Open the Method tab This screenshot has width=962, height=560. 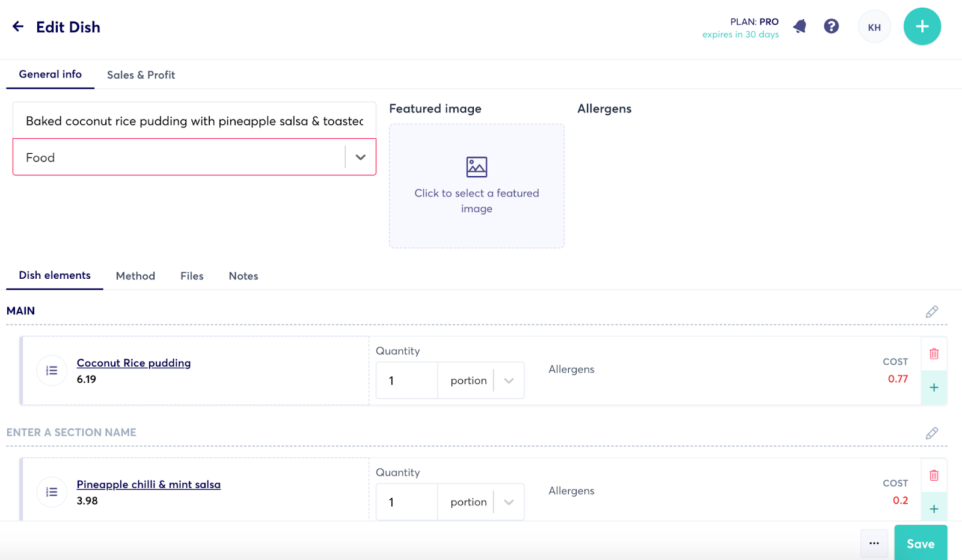click(x=135, y=276)
